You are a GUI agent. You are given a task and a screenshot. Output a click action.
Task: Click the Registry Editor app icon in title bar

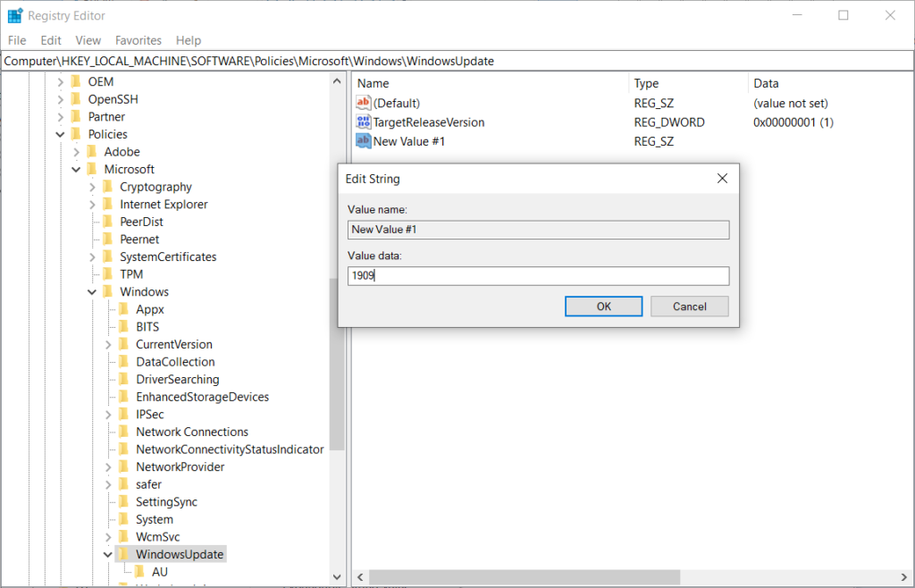point(15,15)
